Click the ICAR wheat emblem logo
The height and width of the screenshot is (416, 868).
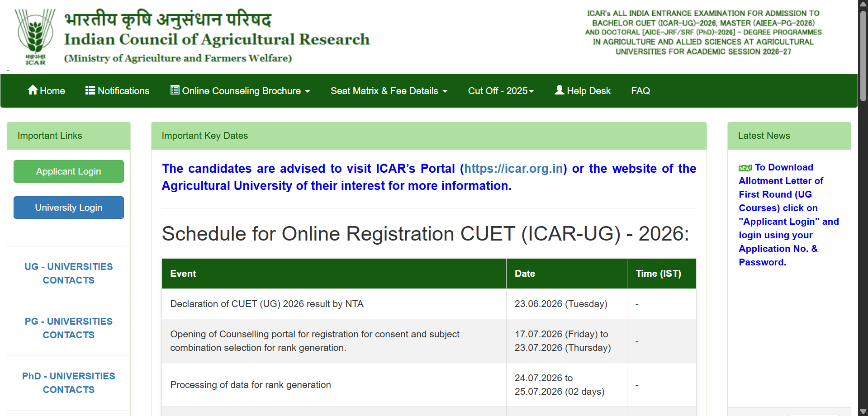click(35, 37)
